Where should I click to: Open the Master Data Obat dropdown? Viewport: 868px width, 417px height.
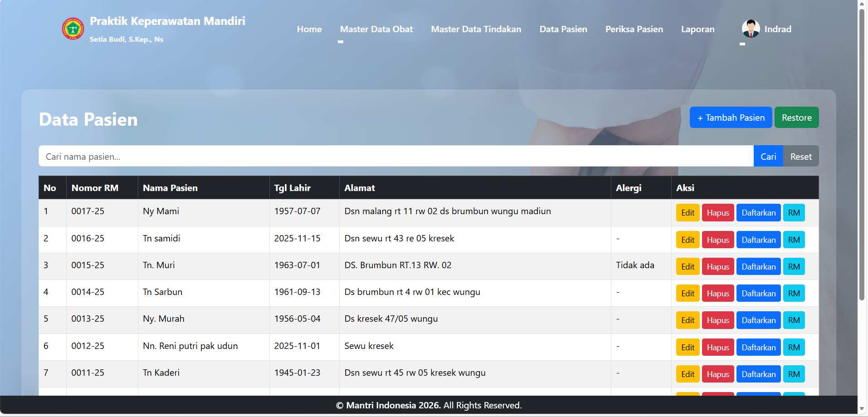tap(376, 29)
